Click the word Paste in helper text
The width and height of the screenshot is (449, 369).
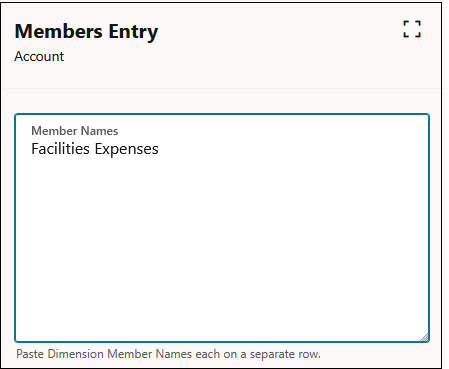tap(30, 354)
